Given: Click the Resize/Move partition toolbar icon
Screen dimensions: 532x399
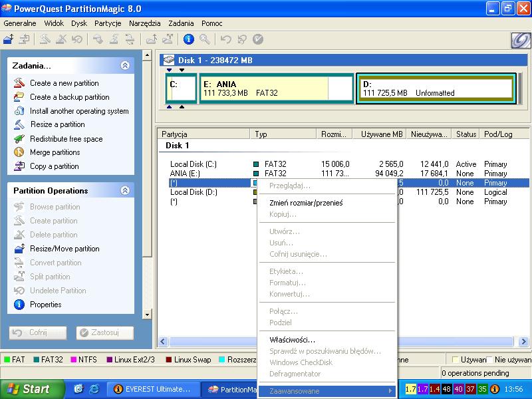Looking at the screenshot, I should coord(9,39).
